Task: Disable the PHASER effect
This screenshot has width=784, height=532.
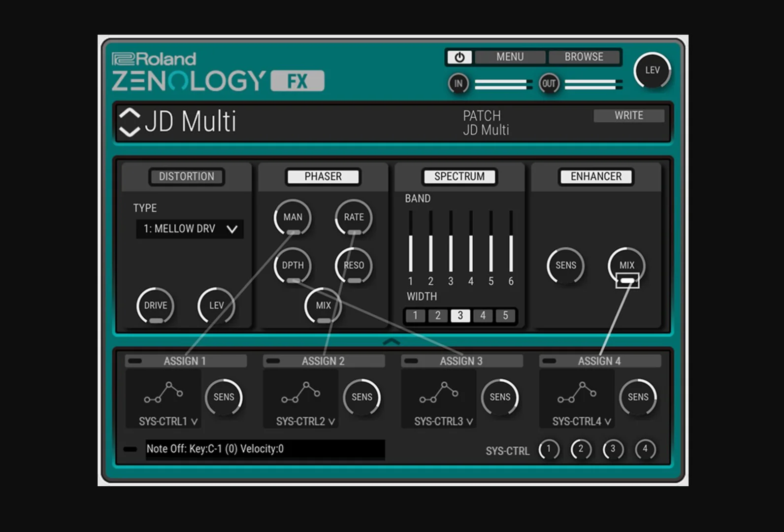Action: [323, 177]
